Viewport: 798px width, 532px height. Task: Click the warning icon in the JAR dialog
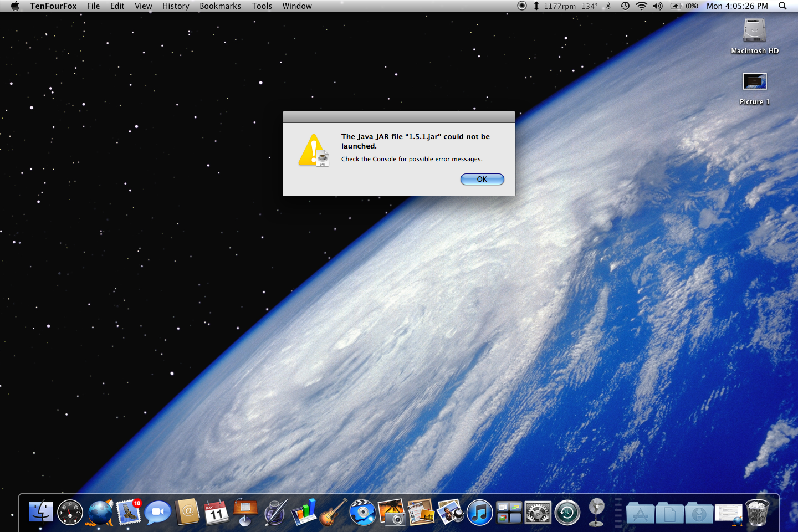coord(314,150)
